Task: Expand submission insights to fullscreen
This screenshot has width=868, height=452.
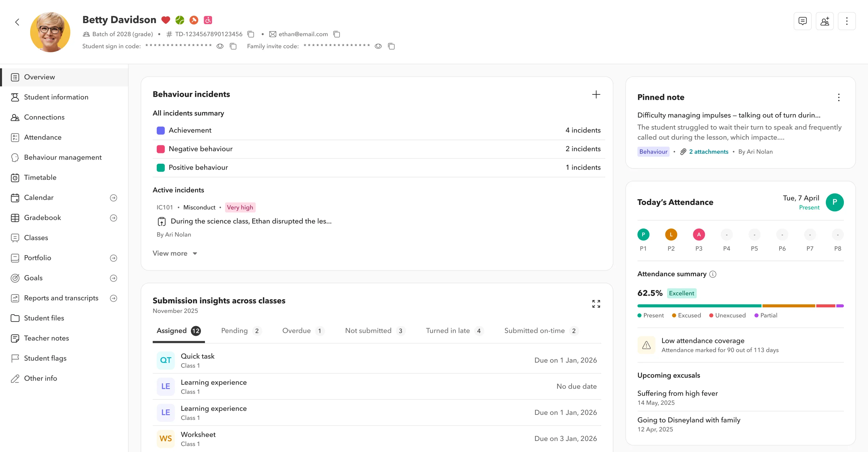Action: click(596, 303)
